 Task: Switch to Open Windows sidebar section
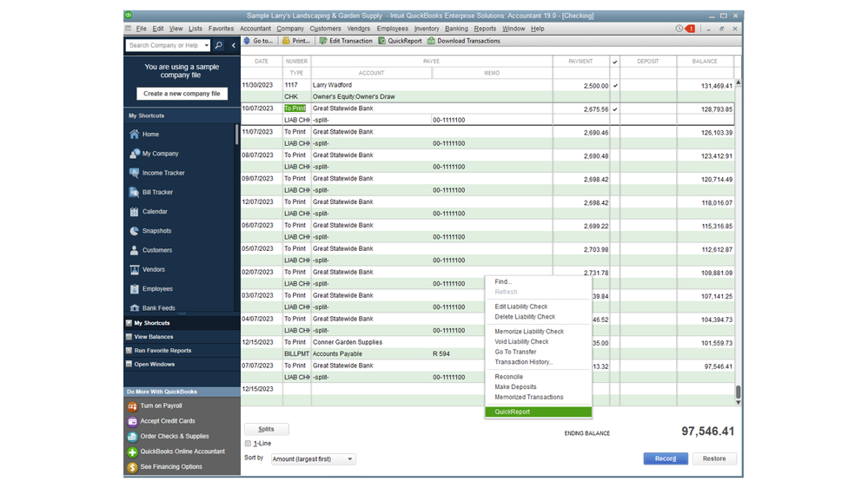[182, 365]
